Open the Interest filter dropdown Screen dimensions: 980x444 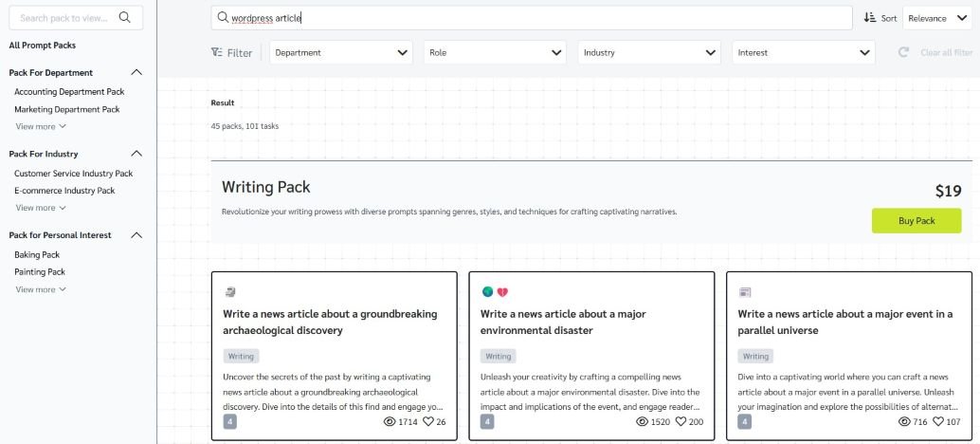(x=804, y=52)
